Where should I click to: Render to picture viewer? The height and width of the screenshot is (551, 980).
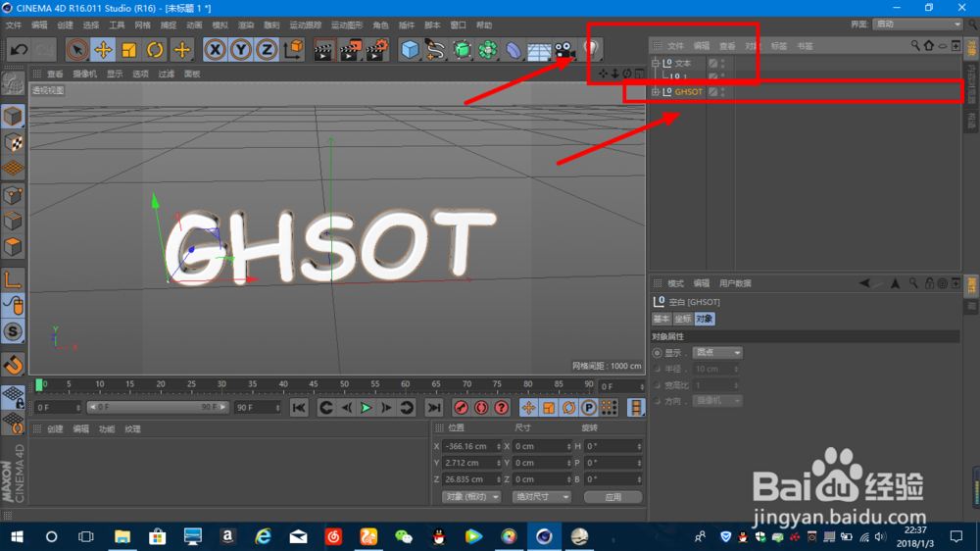(350, 49)
